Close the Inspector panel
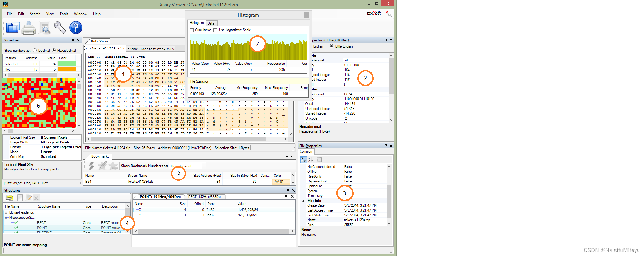 [x=391, y=40]
